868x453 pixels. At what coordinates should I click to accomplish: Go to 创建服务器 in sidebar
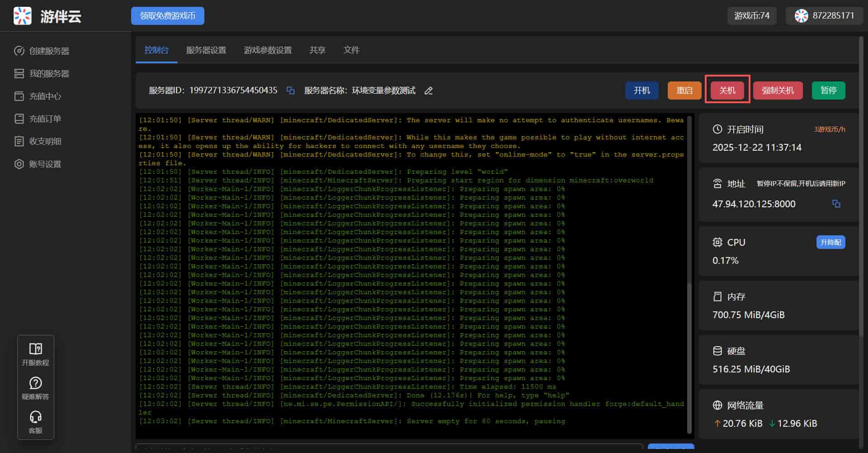[x=49, y=51]
